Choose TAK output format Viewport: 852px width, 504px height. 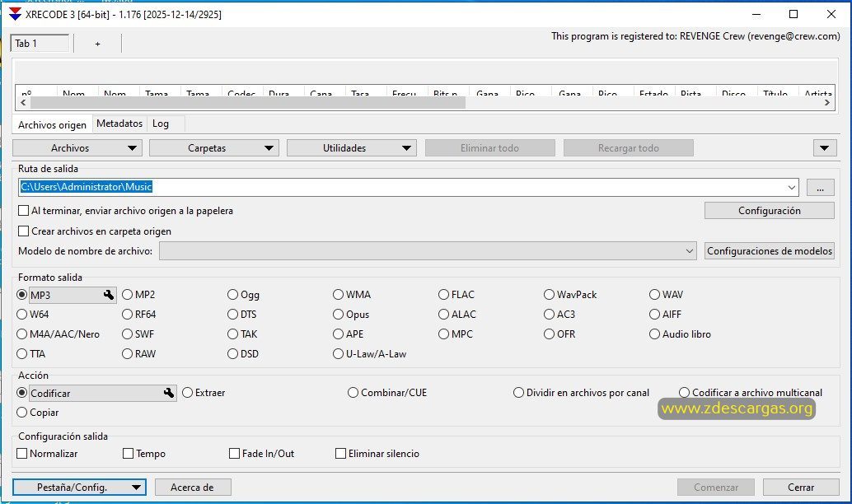point(232,334)
